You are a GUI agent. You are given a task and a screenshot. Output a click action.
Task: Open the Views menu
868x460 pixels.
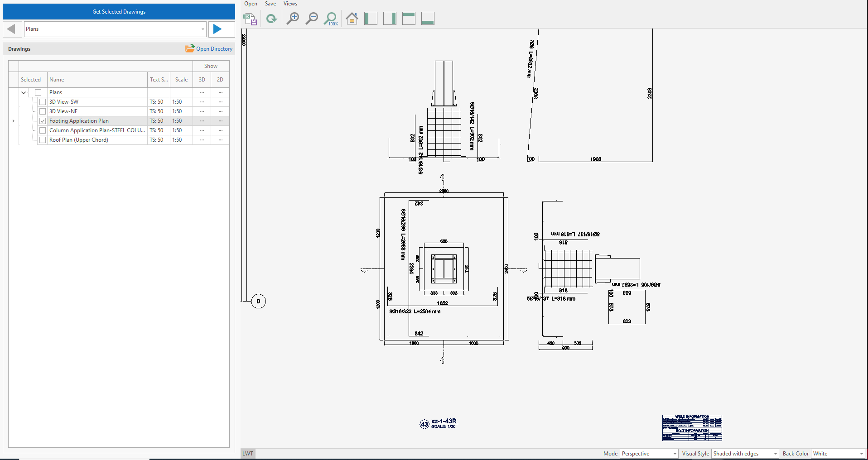coord(290,4)
